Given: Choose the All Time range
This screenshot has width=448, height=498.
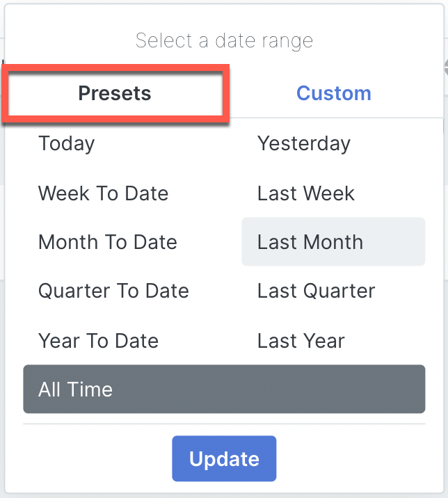Looking at the screenshot, I should [223, 389].
